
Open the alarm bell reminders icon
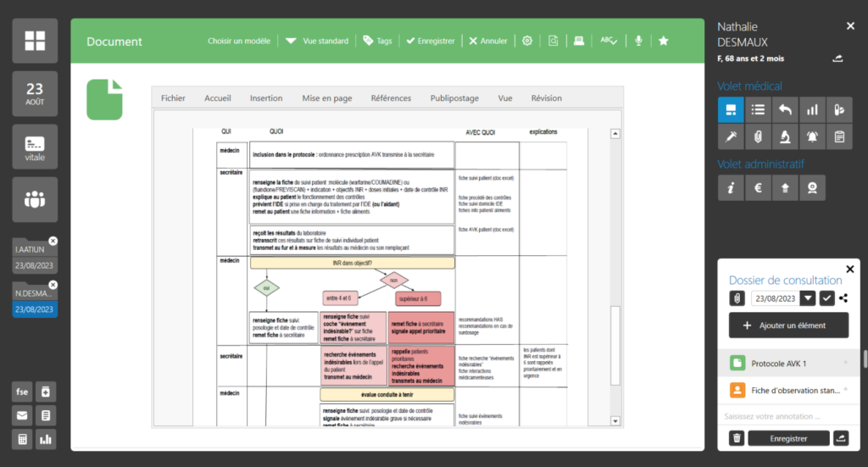tap(813, 136)
